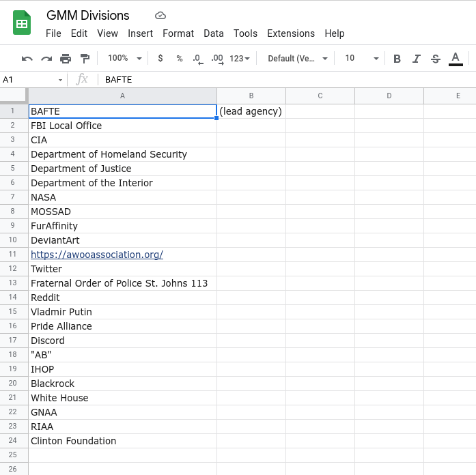Select the cell 'FBI Local Office'
476x475 pixels.
122,126
